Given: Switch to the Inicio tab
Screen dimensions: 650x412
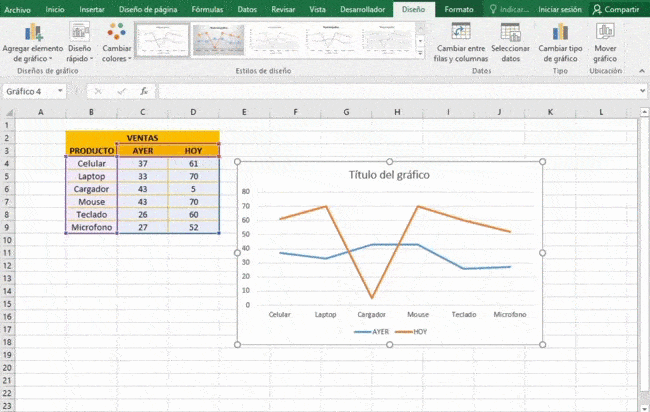Looking at the screenshot, I should click(55, 9).
